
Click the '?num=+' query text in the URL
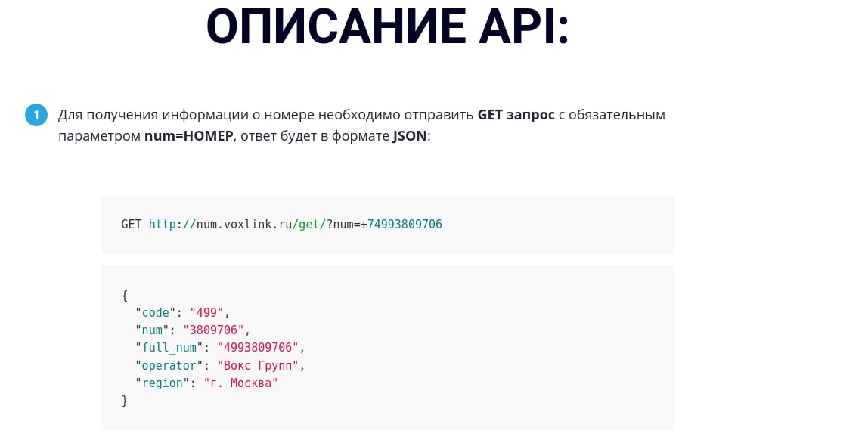tap(346, 225)
